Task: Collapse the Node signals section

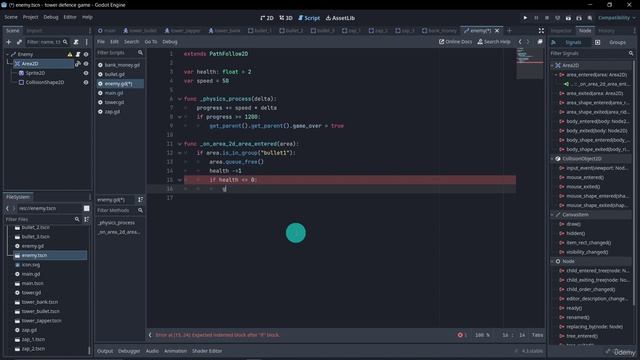Action: [x=552, y=261]
